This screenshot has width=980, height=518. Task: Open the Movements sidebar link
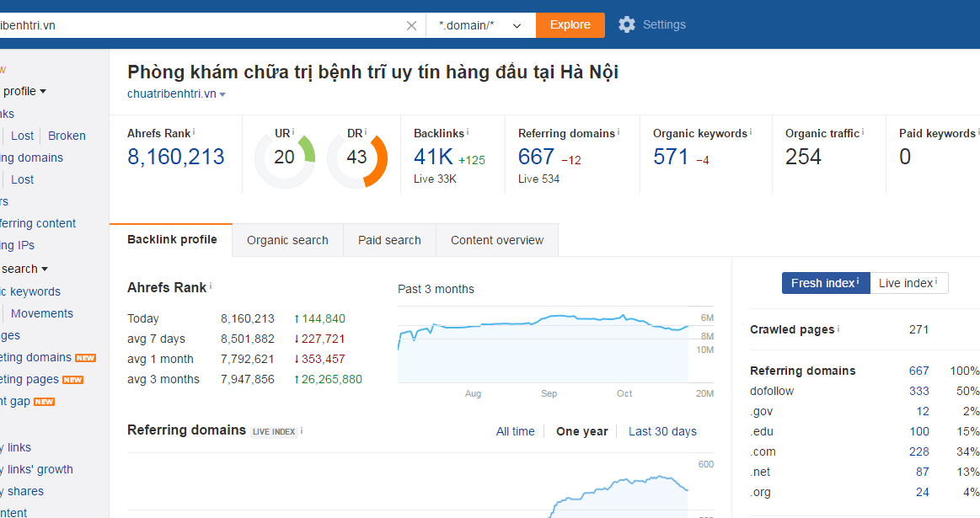click(42, 313)
